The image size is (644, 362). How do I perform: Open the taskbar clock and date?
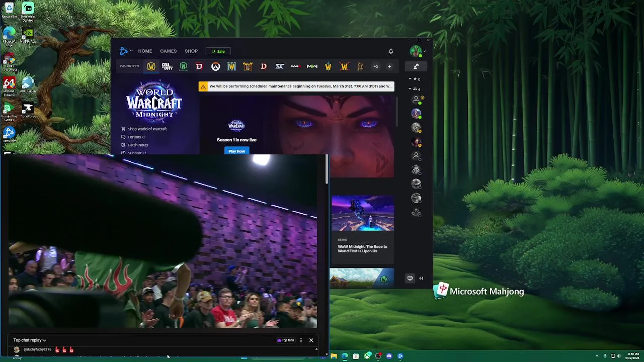[633, 356]
